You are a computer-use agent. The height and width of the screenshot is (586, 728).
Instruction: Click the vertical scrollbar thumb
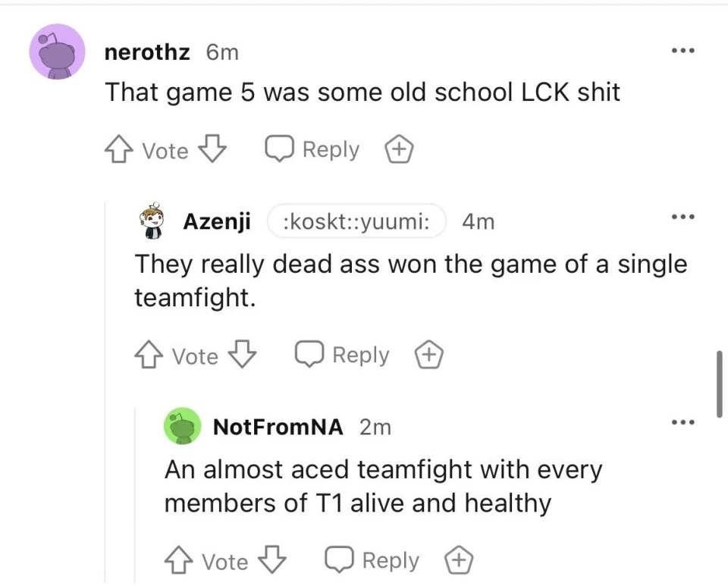[x=719, y=384]
